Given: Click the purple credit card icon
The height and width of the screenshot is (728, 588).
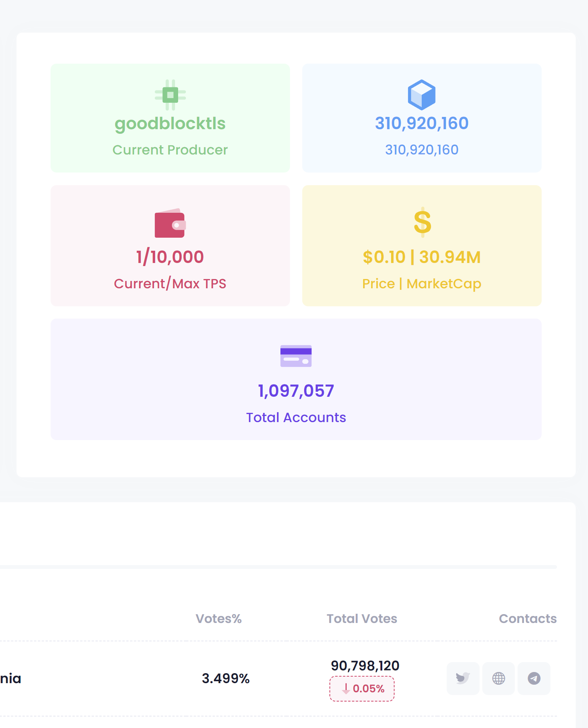Looking at the screenshot, I should (x=296, y=356).
